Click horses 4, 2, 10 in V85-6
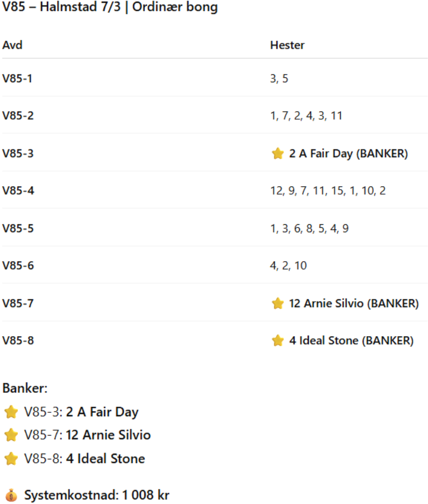 [288, 265]
